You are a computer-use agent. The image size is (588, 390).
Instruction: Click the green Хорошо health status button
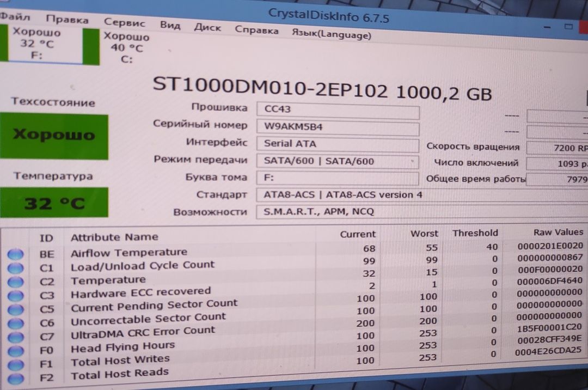[54, 137]
